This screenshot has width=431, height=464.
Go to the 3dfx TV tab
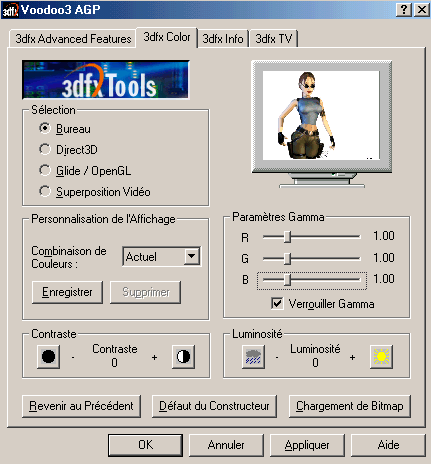point(274,39)
